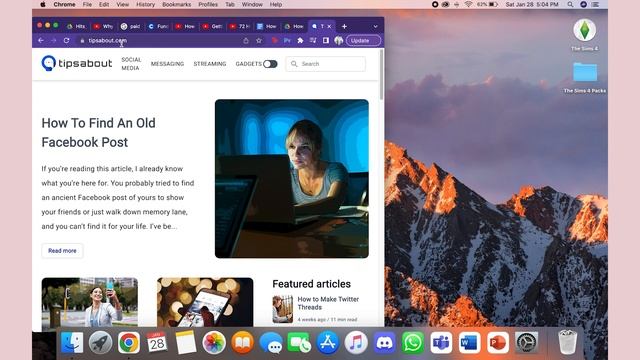Click the tipsabout logo

click(76, 63)
